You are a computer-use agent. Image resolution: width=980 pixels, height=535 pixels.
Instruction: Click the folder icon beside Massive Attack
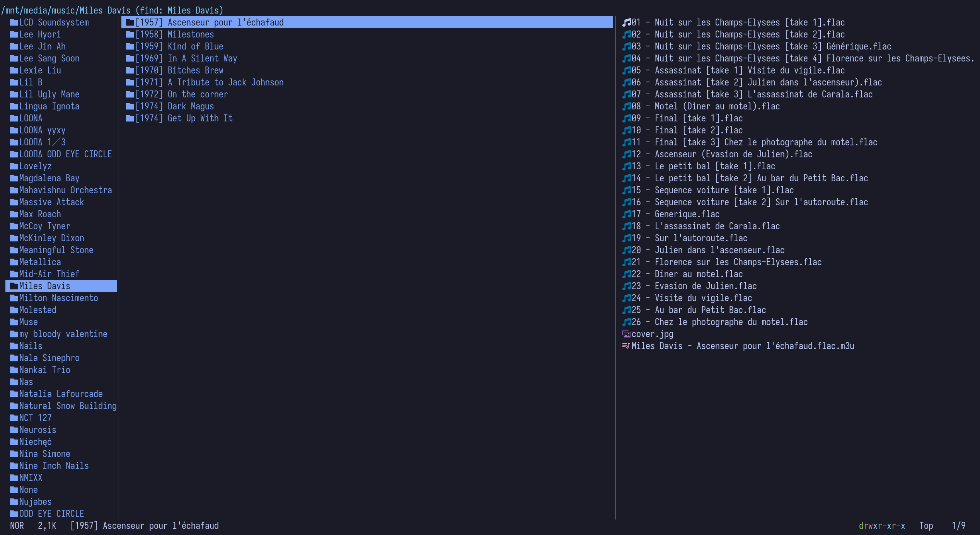tap(14, 202)
